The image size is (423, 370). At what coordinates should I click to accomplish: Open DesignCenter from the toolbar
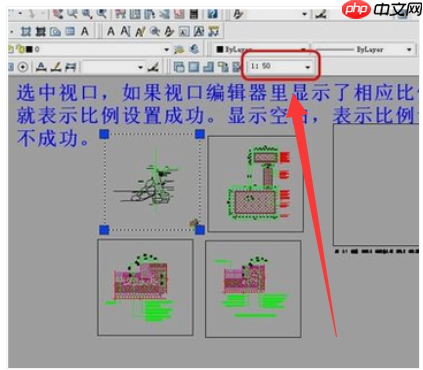(135, 14)
